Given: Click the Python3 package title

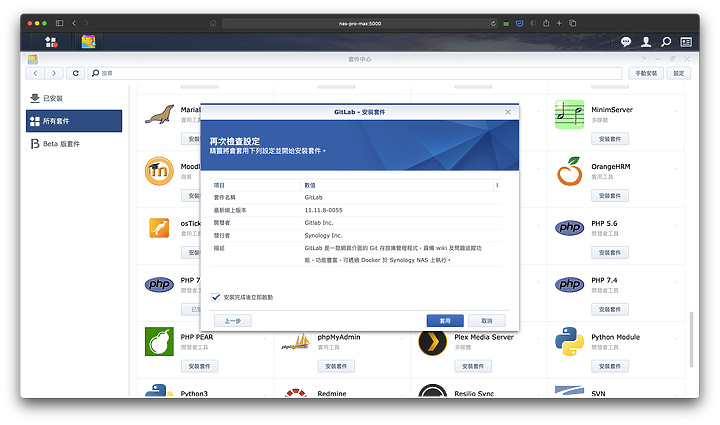Looking at the screenshot, I should coord(194,394).
